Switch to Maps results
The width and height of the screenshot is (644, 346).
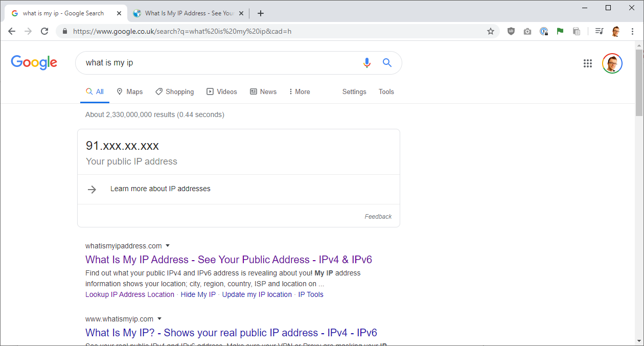(129, 92)
